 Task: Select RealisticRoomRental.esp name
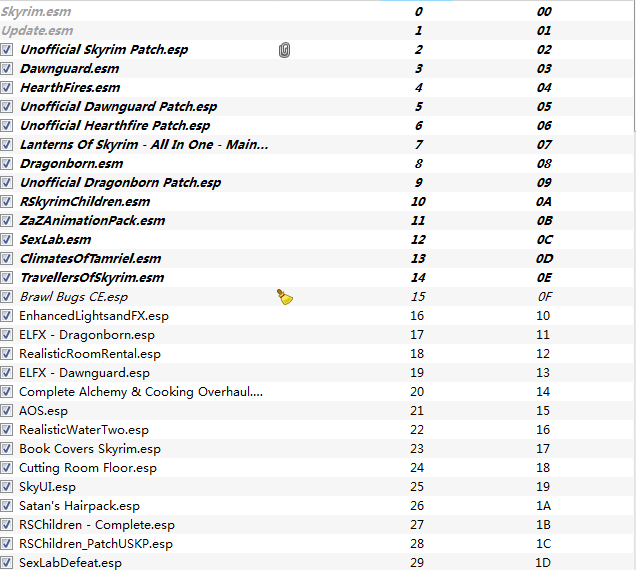pos(90,354)
